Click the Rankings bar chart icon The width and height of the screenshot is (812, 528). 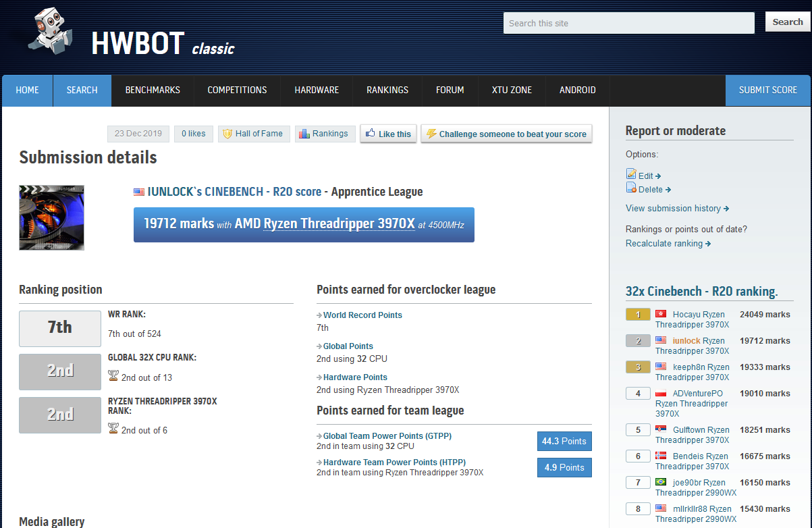coord(304,134)
